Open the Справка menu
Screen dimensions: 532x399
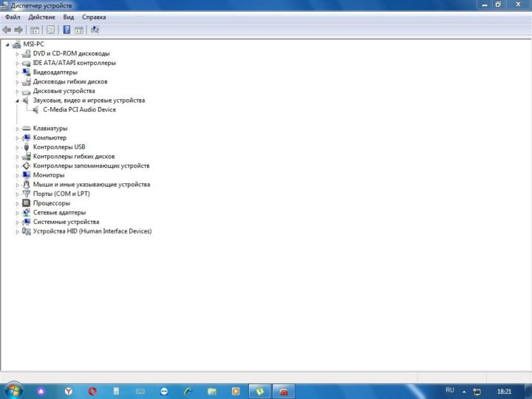94,17
